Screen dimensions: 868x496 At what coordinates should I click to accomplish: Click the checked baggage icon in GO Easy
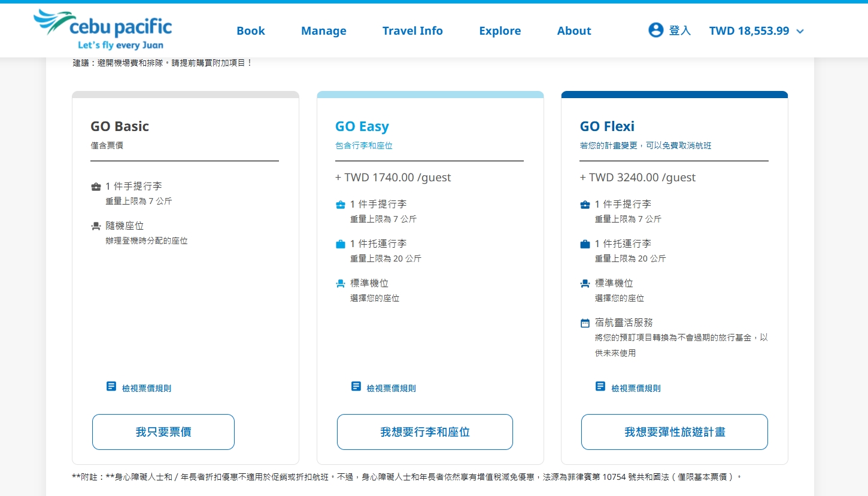tap(340, 244)
